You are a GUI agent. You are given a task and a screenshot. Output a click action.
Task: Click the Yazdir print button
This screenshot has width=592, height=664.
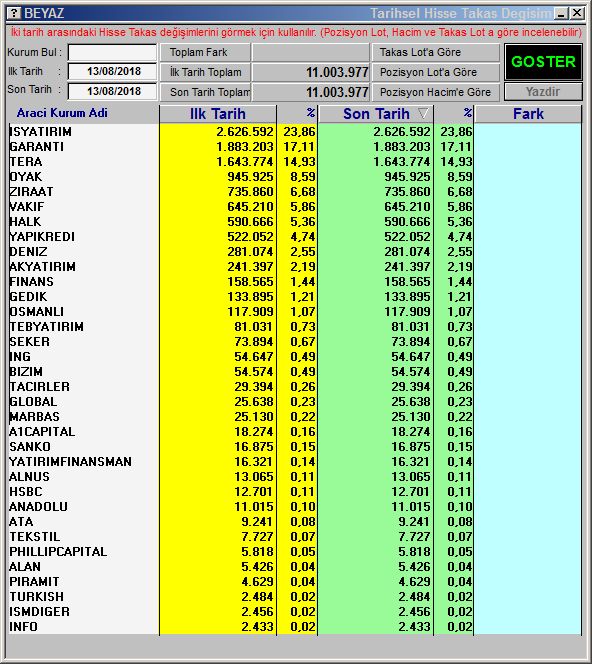coord(543,92)
